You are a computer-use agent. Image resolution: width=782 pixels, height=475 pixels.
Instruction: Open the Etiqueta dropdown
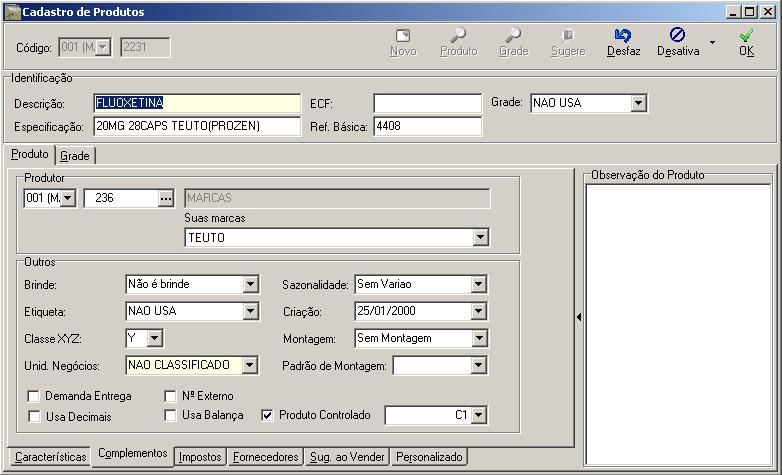250,311
